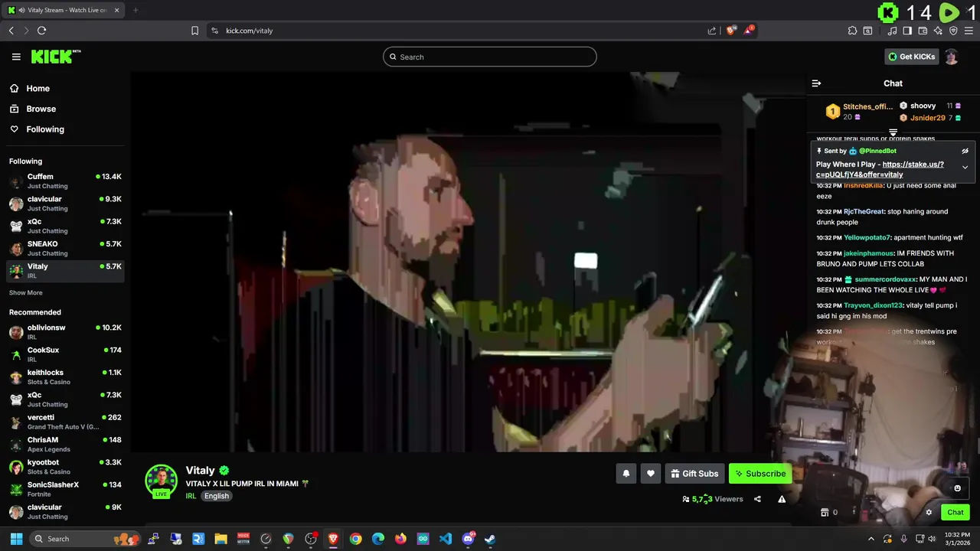
Task: Open Brave playlist music note icon
Action: pos(892,31)
